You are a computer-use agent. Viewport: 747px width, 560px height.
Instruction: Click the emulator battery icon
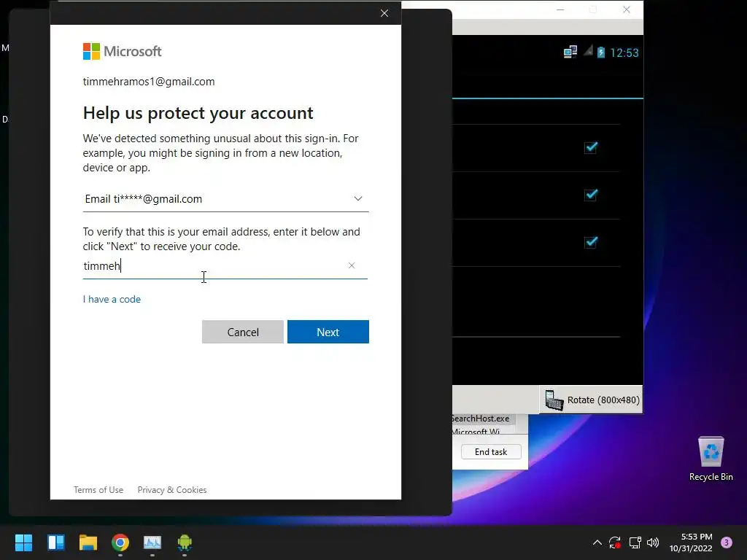(601, 52)
